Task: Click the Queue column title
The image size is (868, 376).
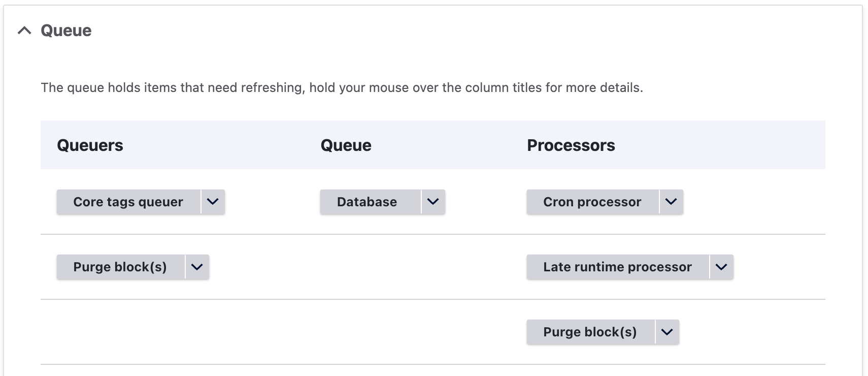Action: coord(346,145)
